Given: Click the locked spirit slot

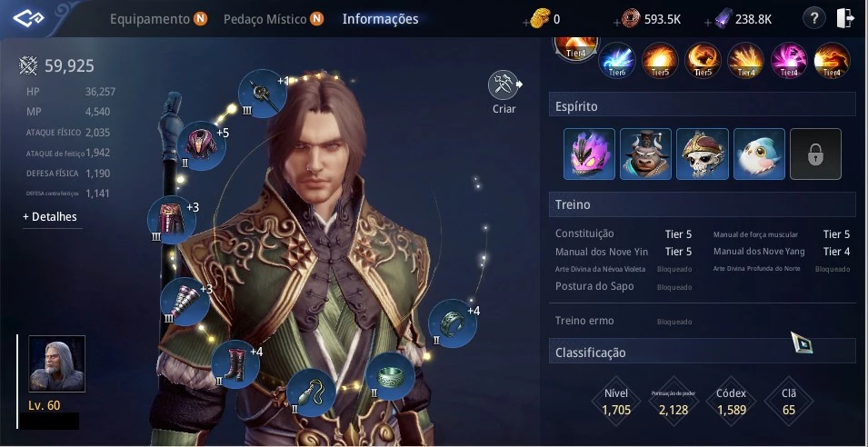Looking at the screenshot, I should coord(815,154).
